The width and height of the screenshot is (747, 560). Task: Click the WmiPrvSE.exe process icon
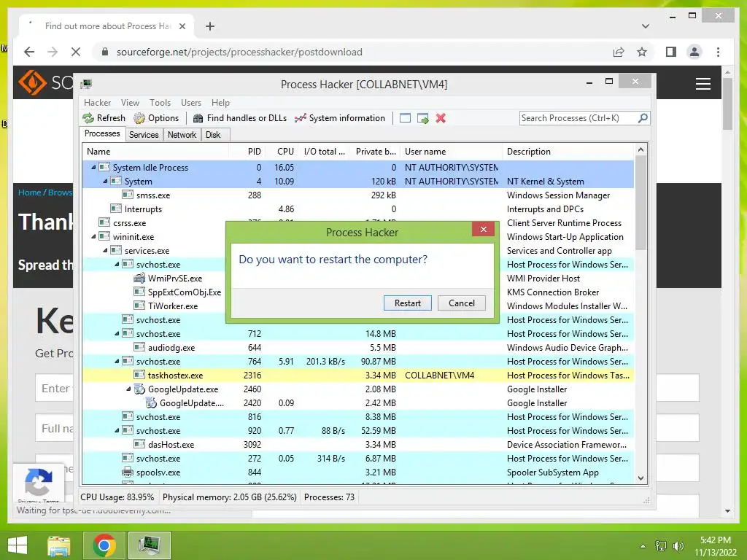pyautogui.click(x=139, y=278)
